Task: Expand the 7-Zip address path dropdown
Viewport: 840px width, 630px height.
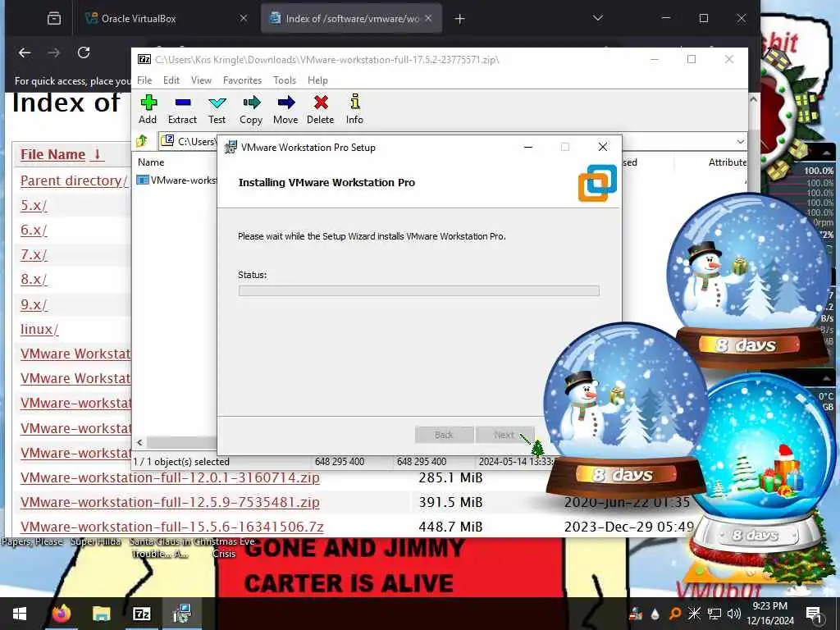Action: [741, 141]
